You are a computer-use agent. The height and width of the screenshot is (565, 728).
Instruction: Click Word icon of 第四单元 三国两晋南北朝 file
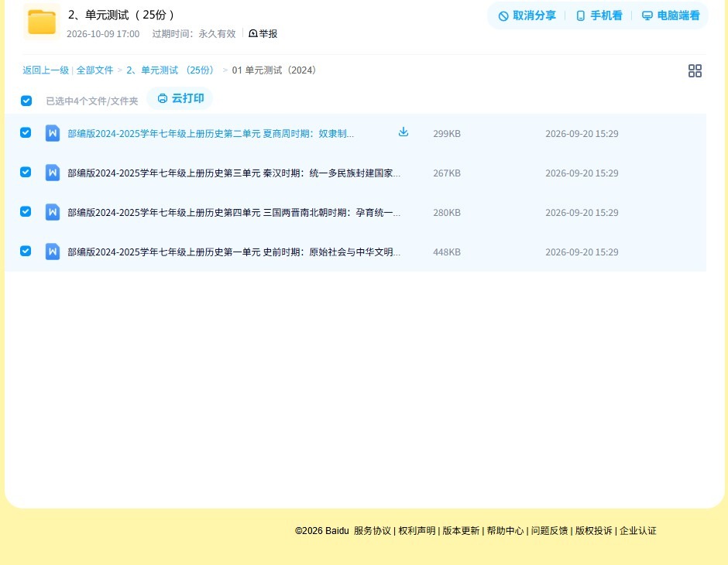53,212
